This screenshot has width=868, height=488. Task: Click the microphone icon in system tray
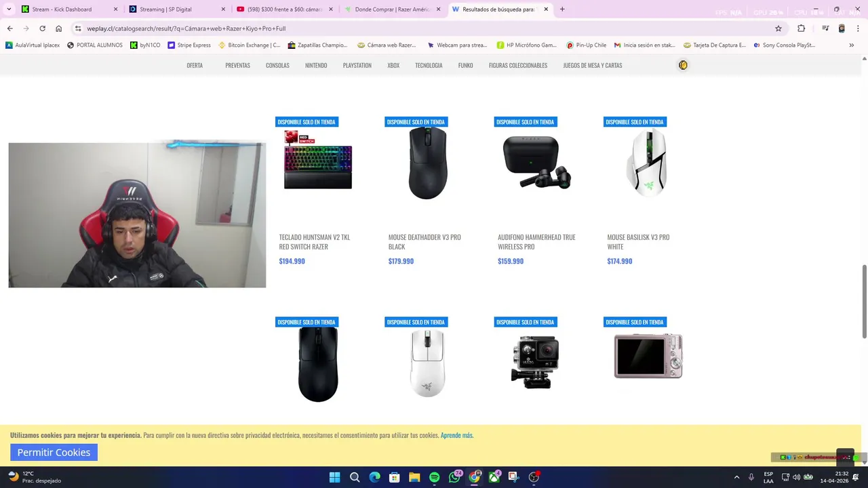(751, 477)
